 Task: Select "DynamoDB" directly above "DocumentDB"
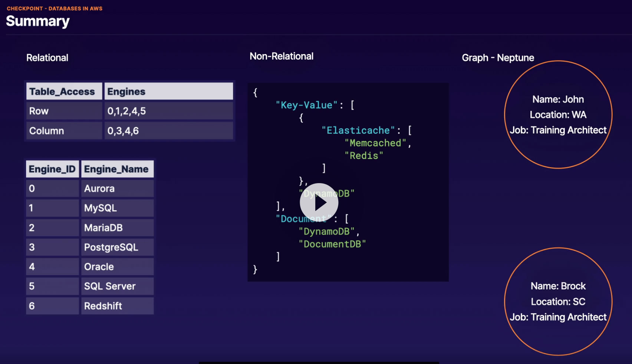coord(327,231)
